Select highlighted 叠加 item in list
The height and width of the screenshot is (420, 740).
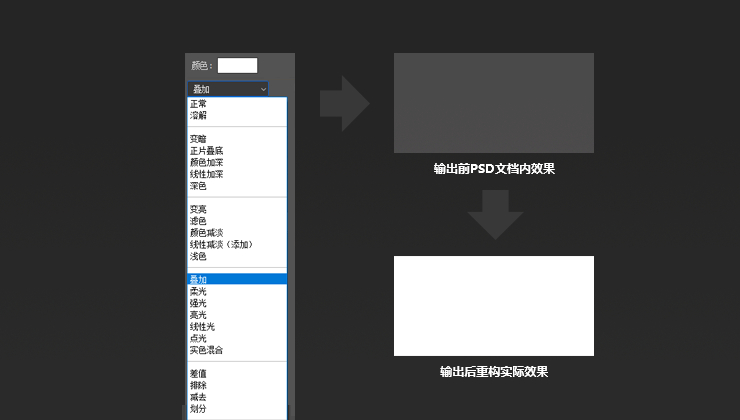(199, 280)
